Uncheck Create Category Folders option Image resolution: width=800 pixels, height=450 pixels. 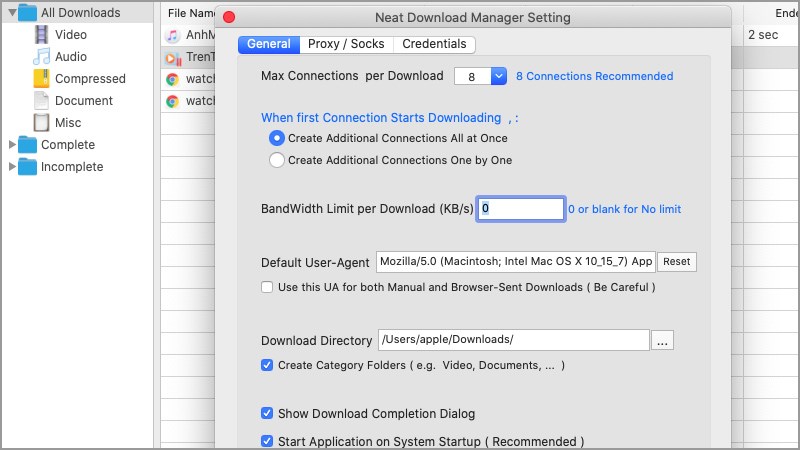[x=267, y=365]
